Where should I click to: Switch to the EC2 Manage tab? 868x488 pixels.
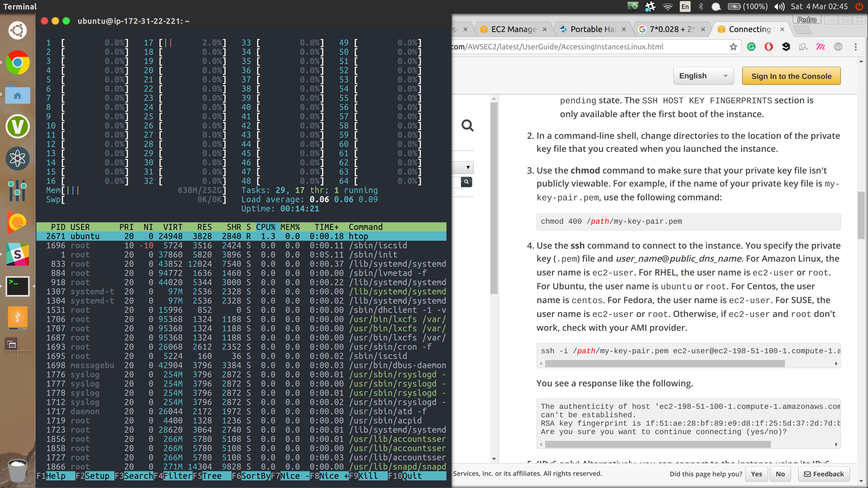click(513, 29)
